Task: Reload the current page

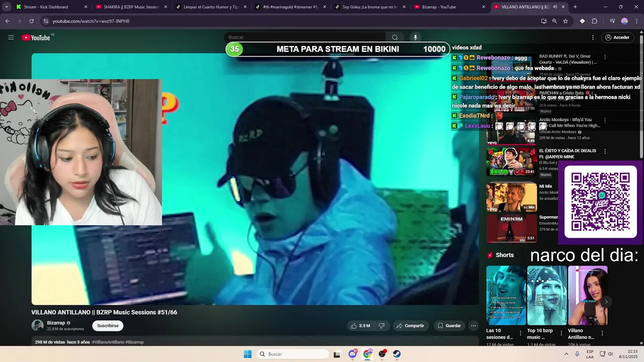Action: coord(31,21)
